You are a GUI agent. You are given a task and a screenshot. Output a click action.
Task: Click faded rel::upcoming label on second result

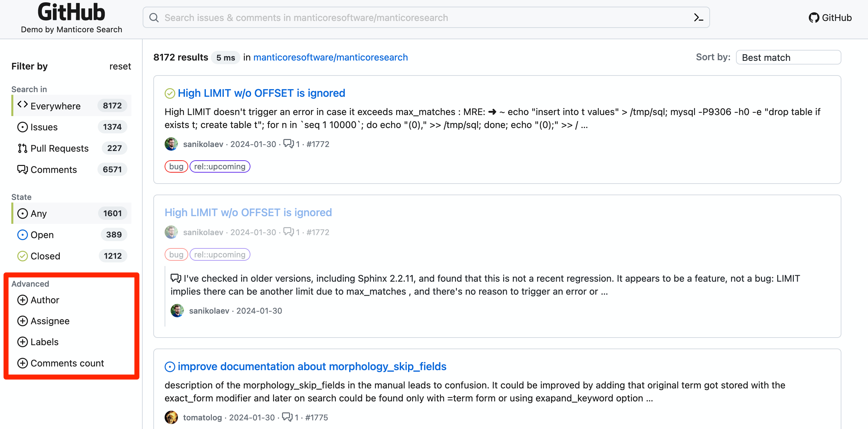pos(220,254)
